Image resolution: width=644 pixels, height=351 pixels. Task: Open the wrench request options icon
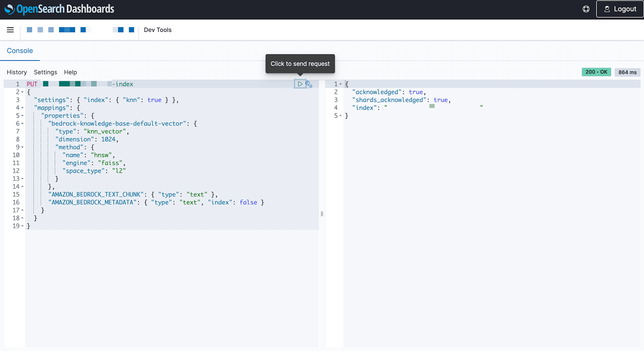pos(309,84)
